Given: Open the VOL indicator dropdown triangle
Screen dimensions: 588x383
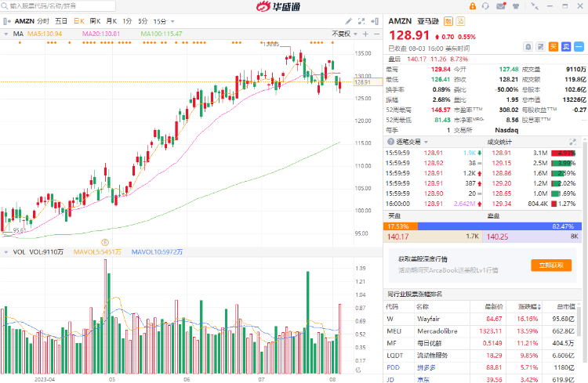Looking at the screenshot, I should (6, 252).
